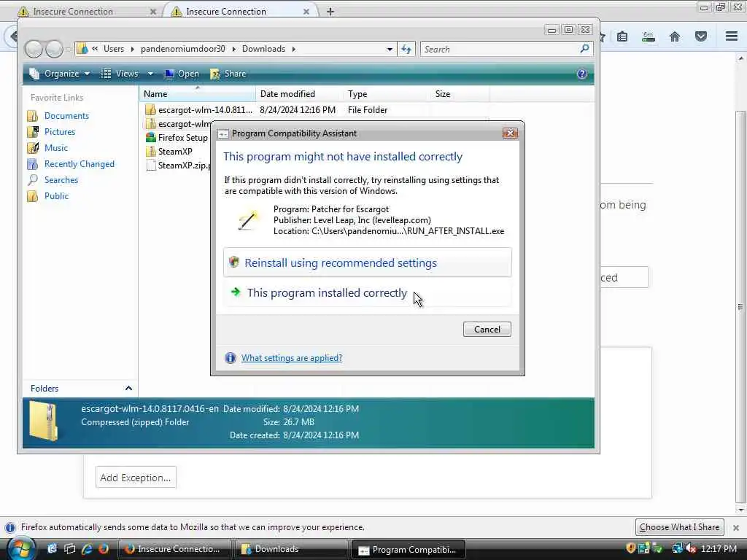Viewport: 747px width, 560px height.
Task: Open the Searches favorite link
Action: click(x=61, y=180)
